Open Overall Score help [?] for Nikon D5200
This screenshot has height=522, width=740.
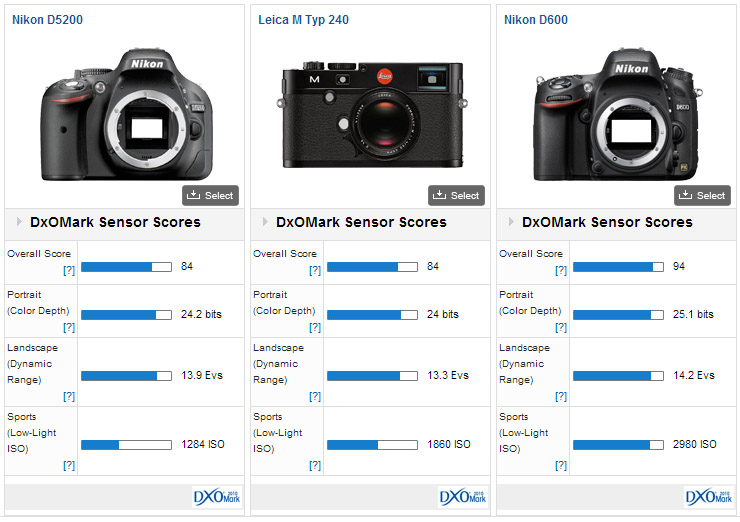click(x=69, y=271)
